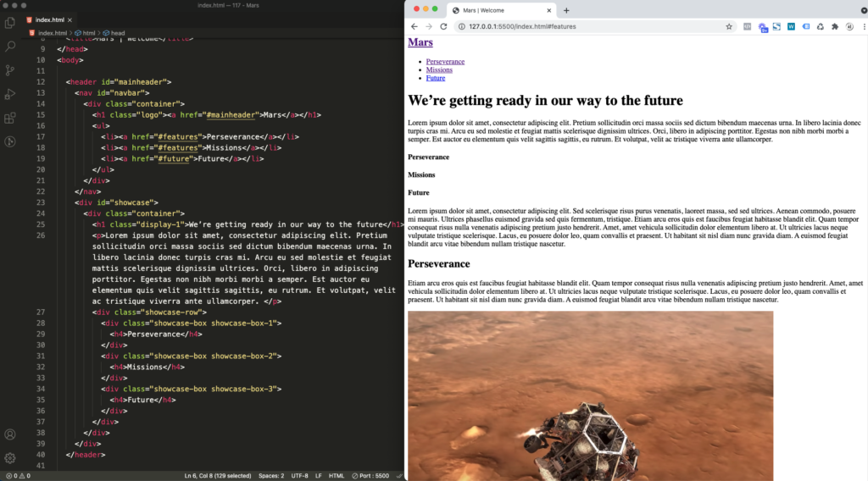Click the index.html breadcrumb item
This screenshot has width=868, height=481.
52,33
